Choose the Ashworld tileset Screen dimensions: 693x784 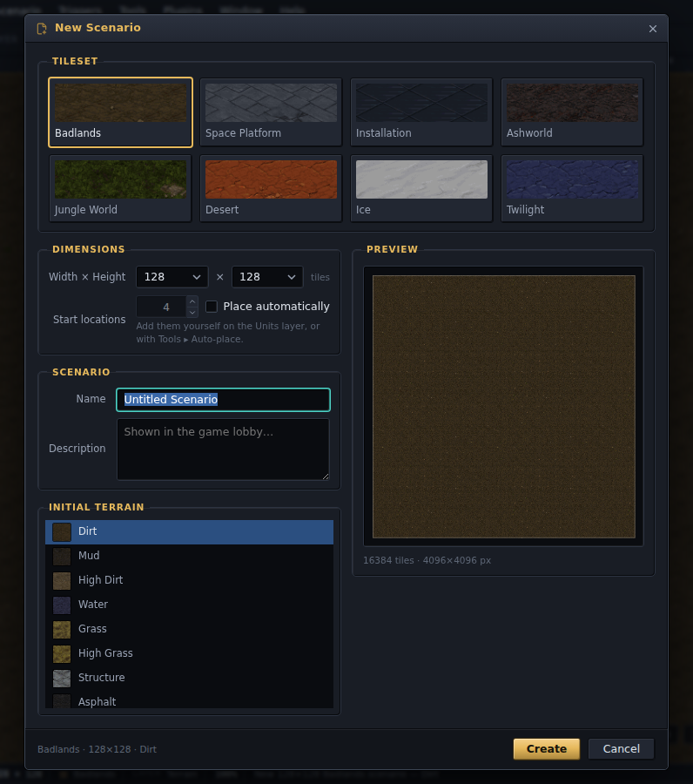[x=572, y=112]
